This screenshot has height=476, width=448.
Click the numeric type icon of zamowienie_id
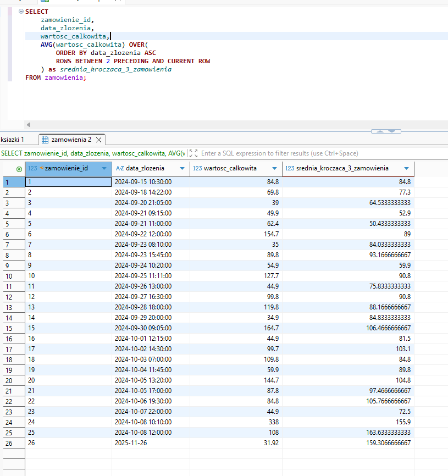(x=32, y=168)
